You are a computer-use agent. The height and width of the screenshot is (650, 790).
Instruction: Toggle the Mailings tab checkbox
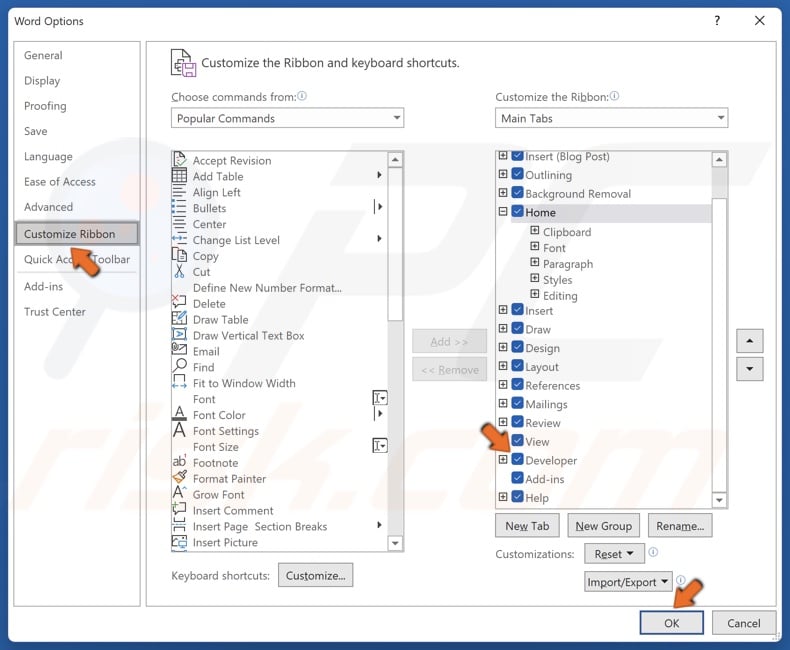pos(517,403)
